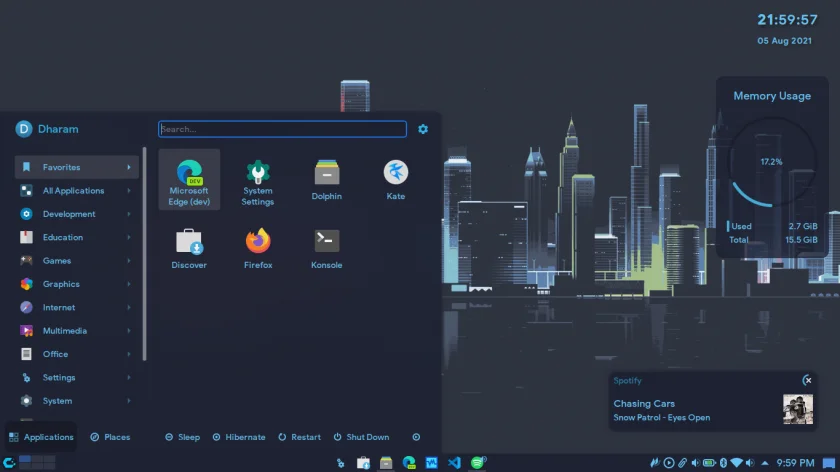Click the Restart button

299,437
